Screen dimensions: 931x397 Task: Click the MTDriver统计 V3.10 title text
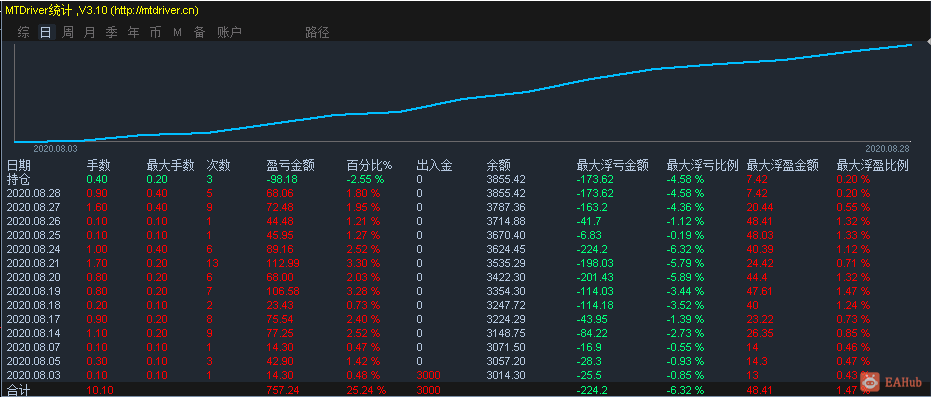102,10
